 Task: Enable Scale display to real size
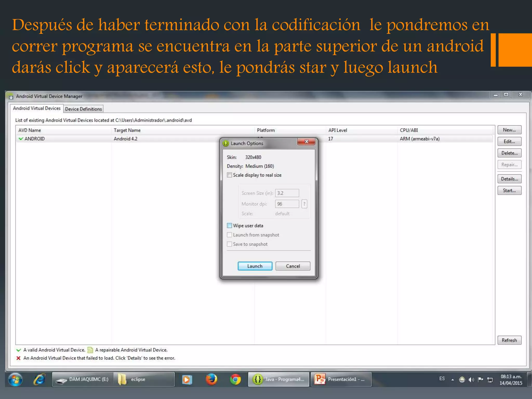point(229,175)
